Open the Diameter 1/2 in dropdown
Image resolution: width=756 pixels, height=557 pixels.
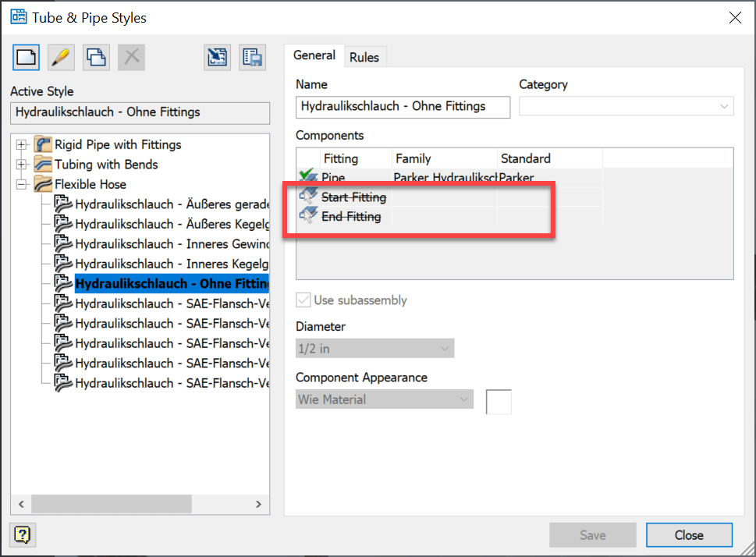[x=374, y=348]
